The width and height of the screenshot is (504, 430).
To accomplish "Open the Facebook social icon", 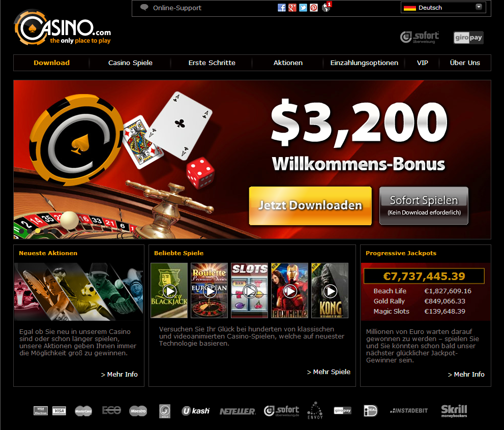I will (282, 8).
